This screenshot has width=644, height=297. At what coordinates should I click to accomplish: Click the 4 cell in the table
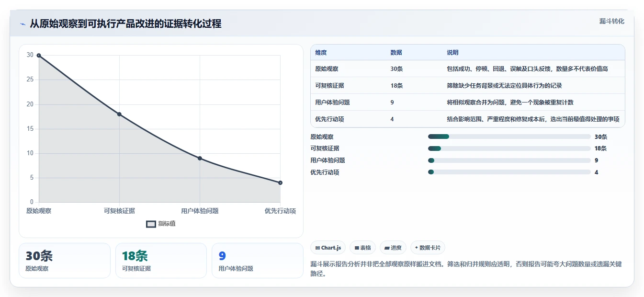[392, 119]
